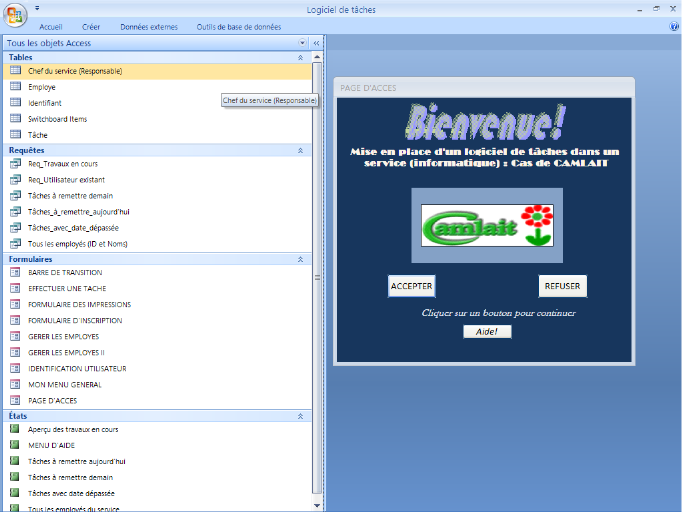This screenshot has width=682, height=512.
Task: Collapse the Formulaires group
Action: point(300,259)
